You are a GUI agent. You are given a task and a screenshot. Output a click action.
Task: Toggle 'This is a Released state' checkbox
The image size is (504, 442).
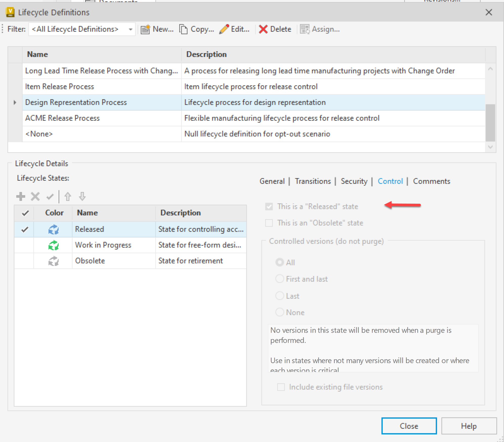269,206
